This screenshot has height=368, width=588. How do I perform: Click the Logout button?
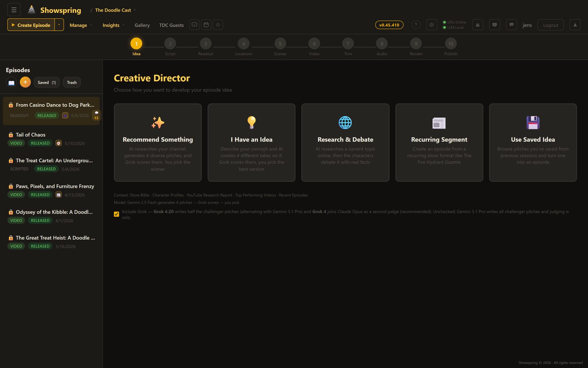point(551,25)
